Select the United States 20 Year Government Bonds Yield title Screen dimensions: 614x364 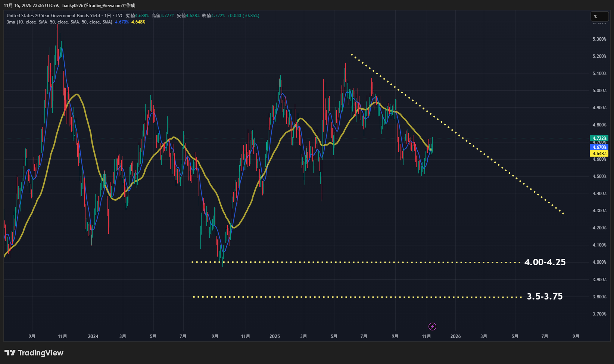pyautogui.click(x=53, y=16)
